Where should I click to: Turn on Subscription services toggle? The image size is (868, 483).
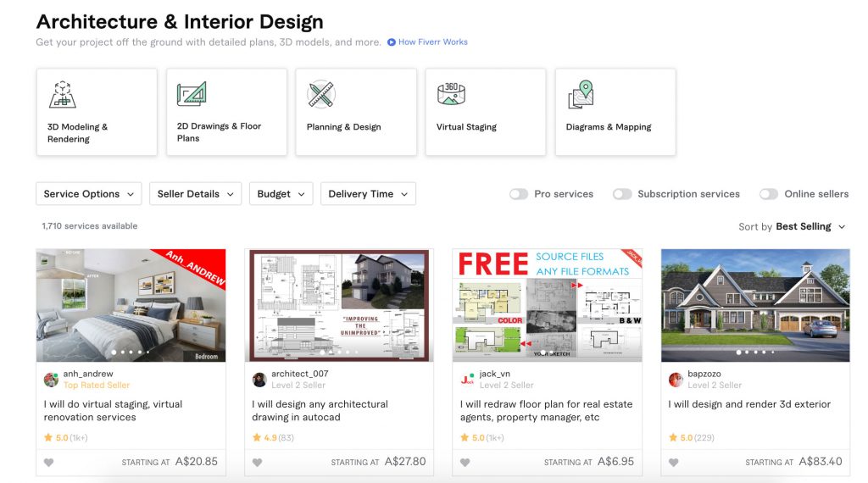(x=622, y=194)
